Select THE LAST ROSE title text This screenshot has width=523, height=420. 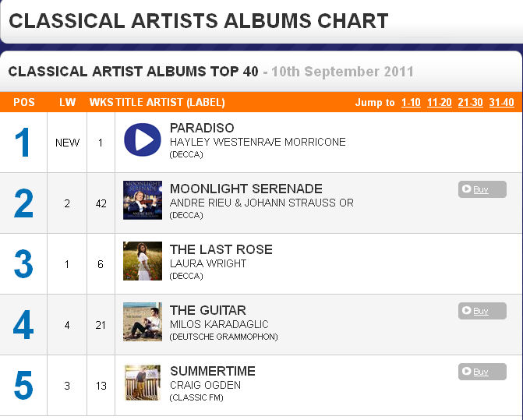point(221,249)
